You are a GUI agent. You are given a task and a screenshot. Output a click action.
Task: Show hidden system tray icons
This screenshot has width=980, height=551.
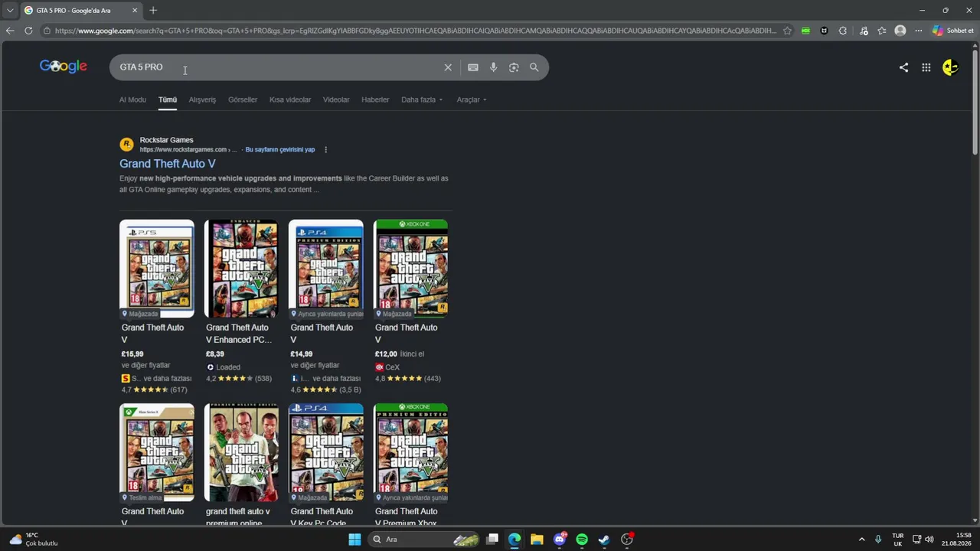click(x=861, y=540)
